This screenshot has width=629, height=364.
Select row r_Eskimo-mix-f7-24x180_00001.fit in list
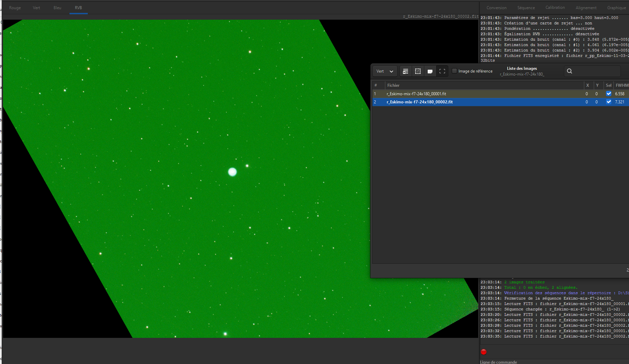501,94
